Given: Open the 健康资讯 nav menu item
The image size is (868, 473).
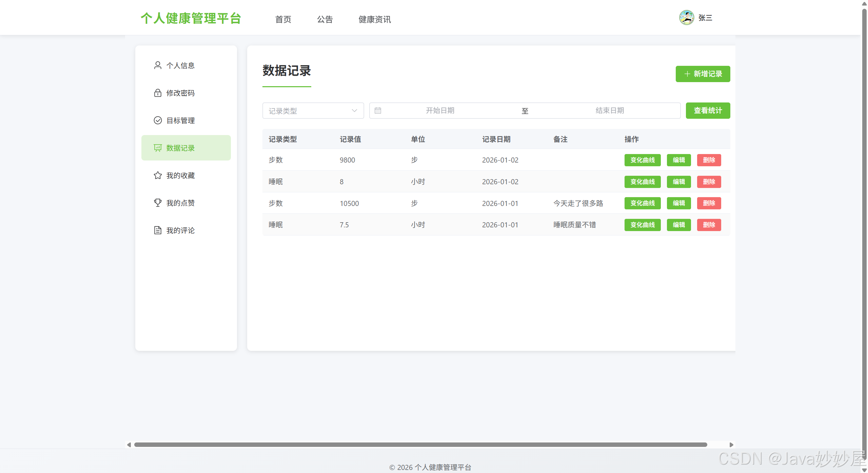Looking at the screenshot, I should point(375,19).
